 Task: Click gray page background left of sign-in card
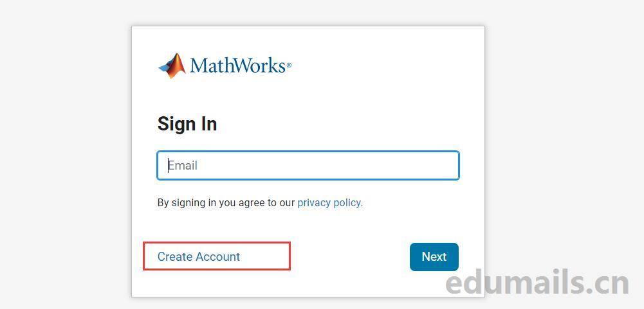coord(64,154)
